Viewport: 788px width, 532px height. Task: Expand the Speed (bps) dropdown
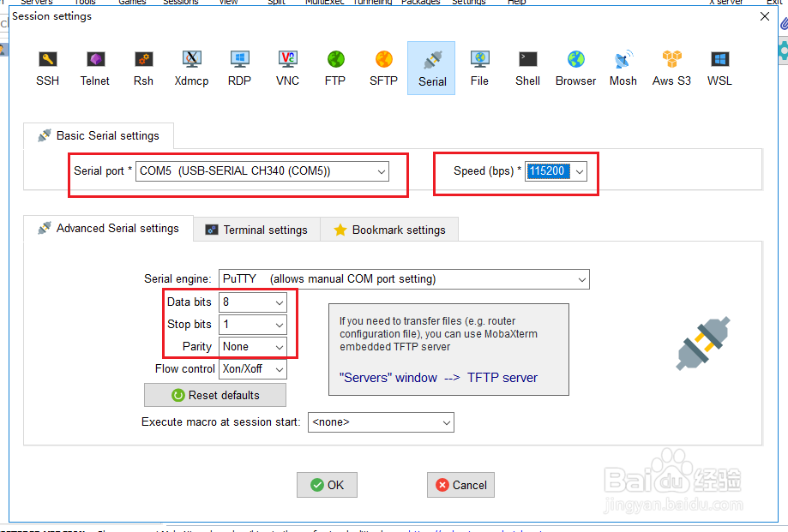tap(580, 171)
